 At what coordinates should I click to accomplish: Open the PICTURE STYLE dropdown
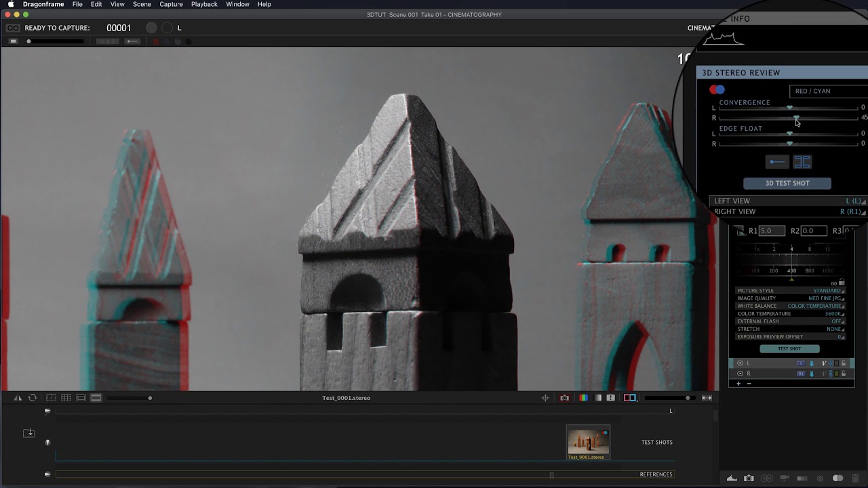click(x=791, y=291)
